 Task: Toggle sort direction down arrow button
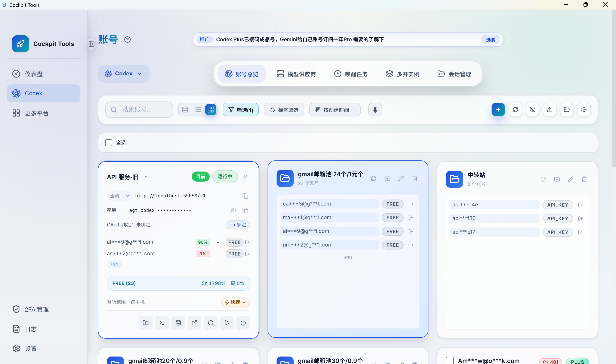pyautogui.click(x=375, y=110)
